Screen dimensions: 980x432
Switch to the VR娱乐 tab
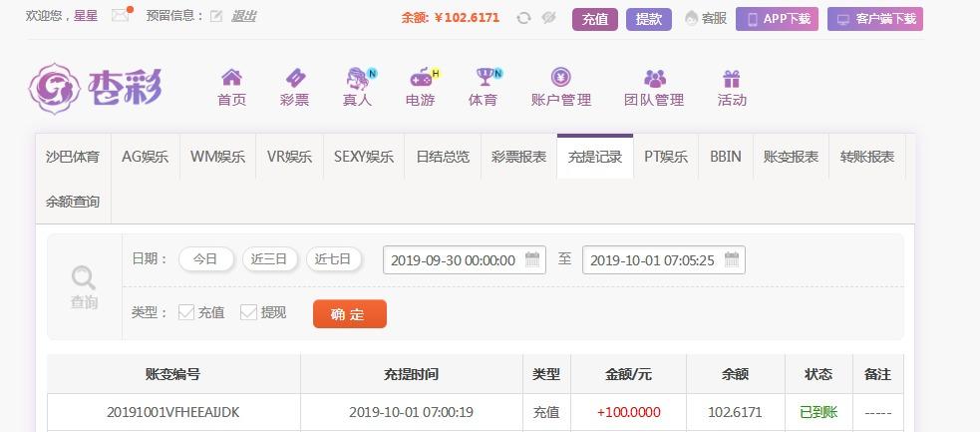coord(289,157)
